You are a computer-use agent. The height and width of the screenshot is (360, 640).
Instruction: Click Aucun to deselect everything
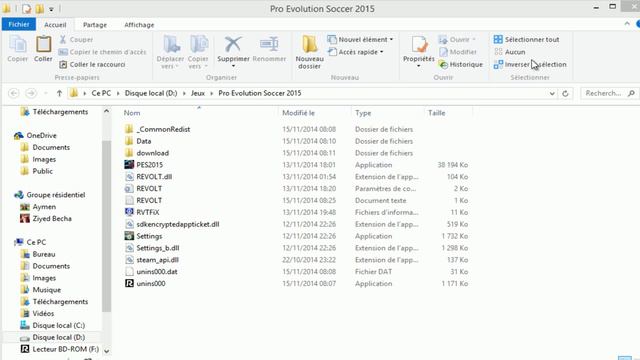(x=509, y=52)
